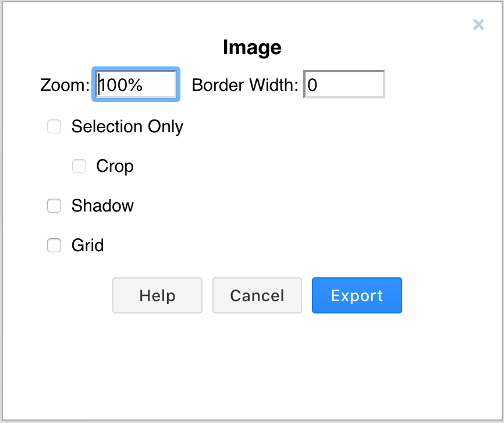Open the Help page
This screenshot has height=423, width=504.
point(157,295)
